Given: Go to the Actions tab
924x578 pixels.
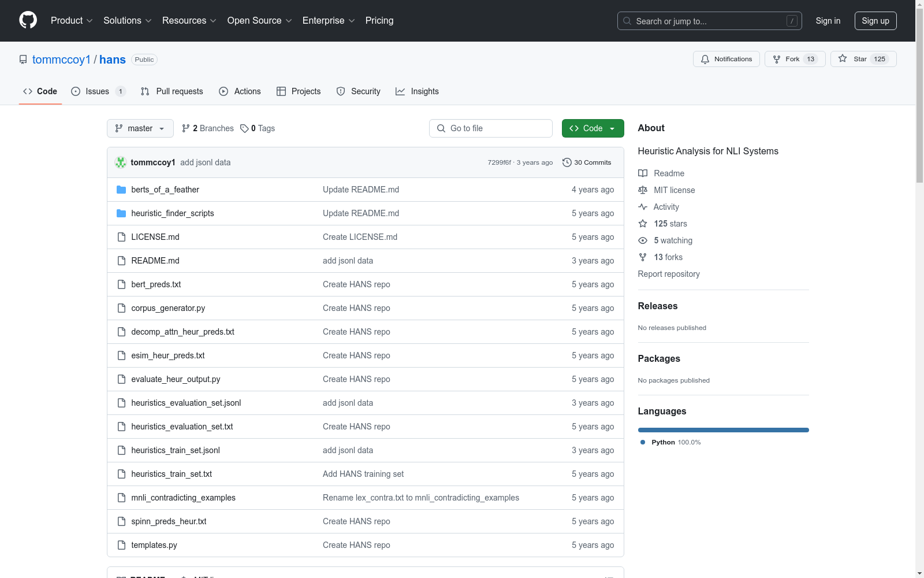Looking at the screenshot, I should click(240, 91).
